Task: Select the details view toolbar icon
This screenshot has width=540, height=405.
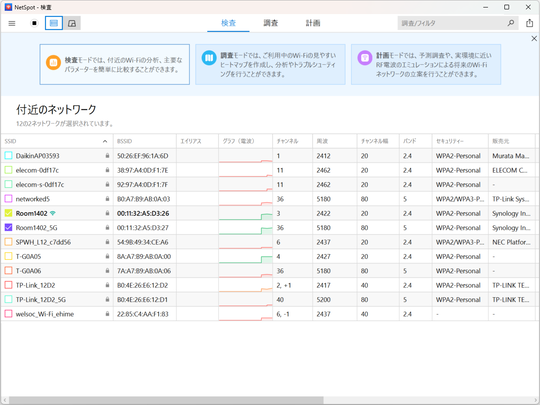Action: click(72, 23)
